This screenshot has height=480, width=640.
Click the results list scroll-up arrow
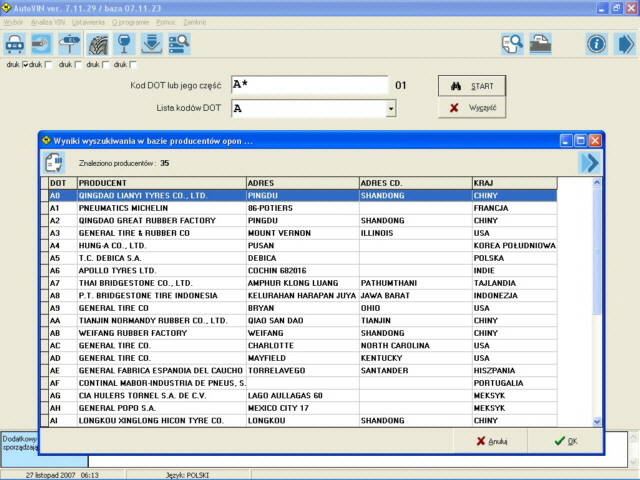click(597, 182)
